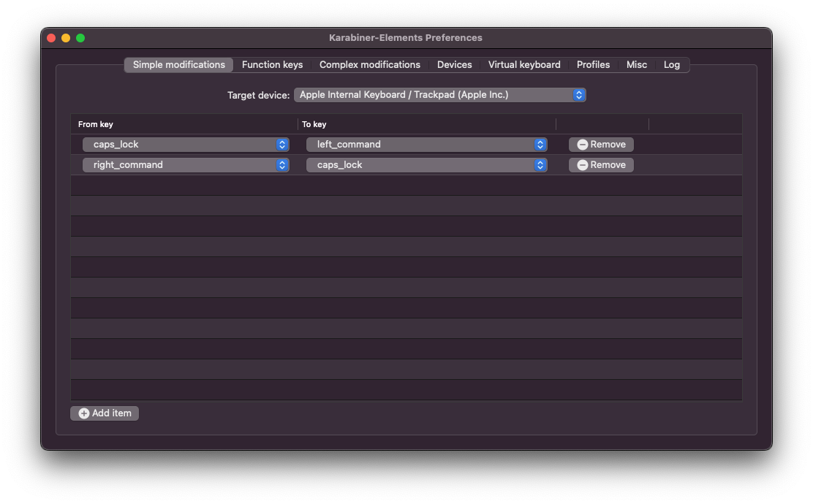813x504 pixels.
Task: Open the Target device dropdown
Action: pos(439,95)
